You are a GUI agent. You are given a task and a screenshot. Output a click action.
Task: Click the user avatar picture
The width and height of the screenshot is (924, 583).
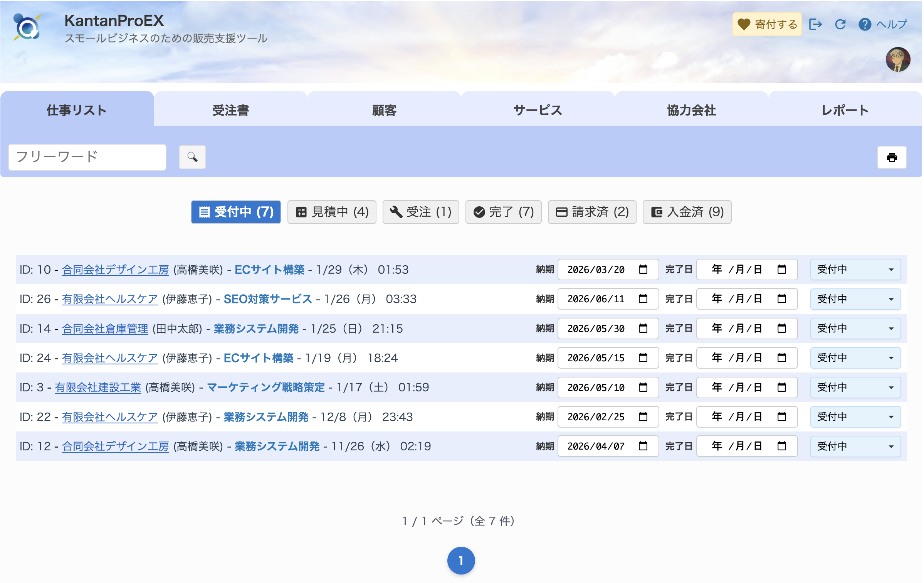[897, 59]
